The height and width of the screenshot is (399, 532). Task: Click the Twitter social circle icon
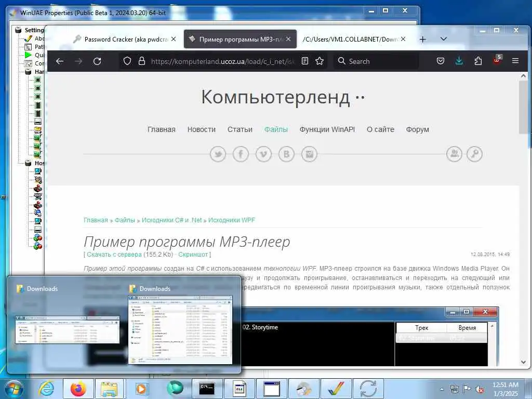pos(218,154)
